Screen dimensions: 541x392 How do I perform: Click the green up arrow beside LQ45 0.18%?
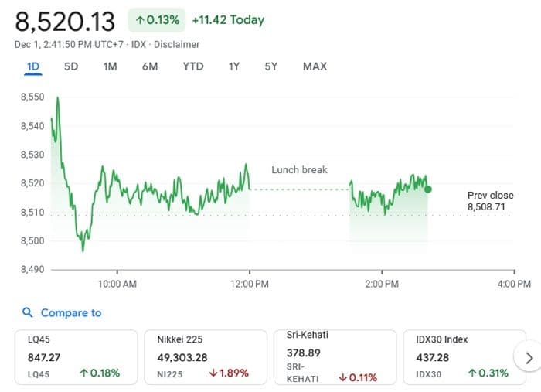[83, 373]
